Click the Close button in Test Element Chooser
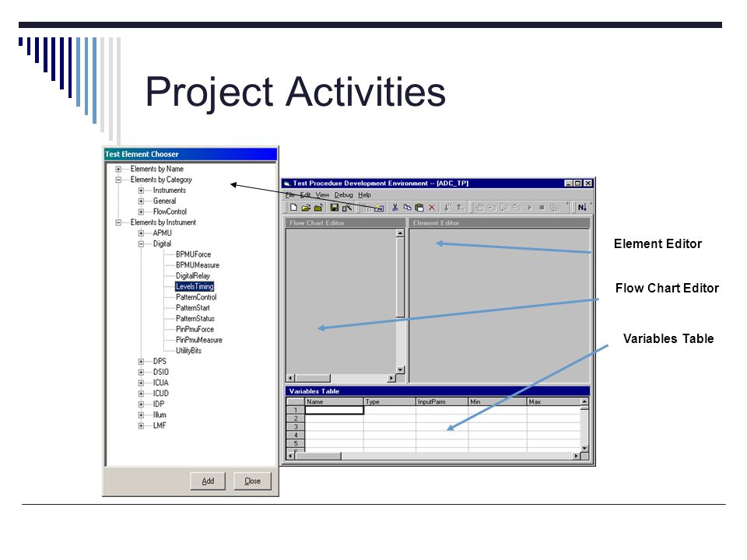The width and height of the screenshot is (747, 560). point(252,481)
